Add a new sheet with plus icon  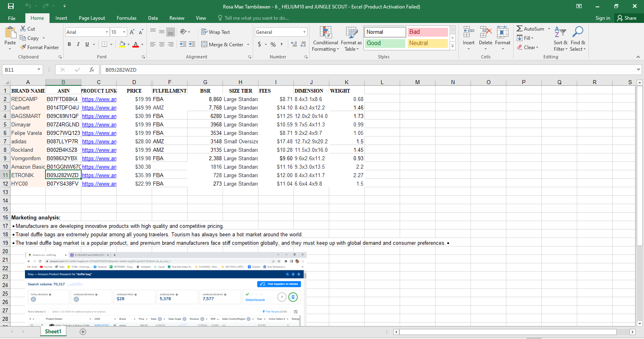click(x=83, y=332)
